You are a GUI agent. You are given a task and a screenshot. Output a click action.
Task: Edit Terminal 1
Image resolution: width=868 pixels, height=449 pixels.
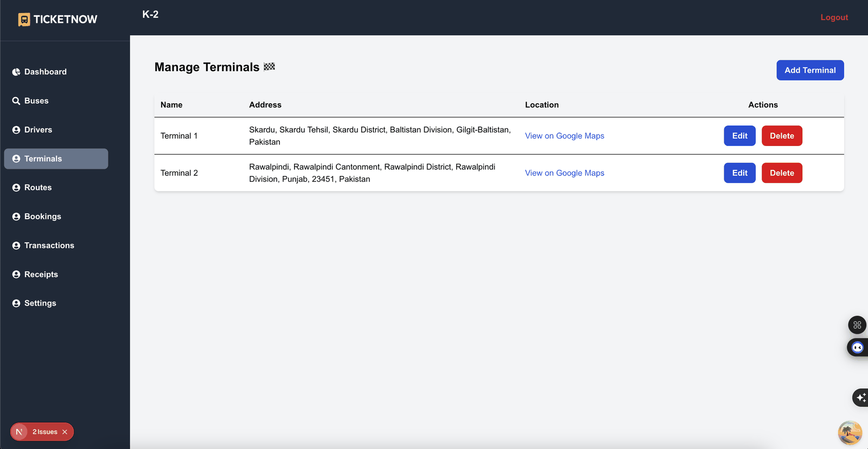[x=739, y=136]
